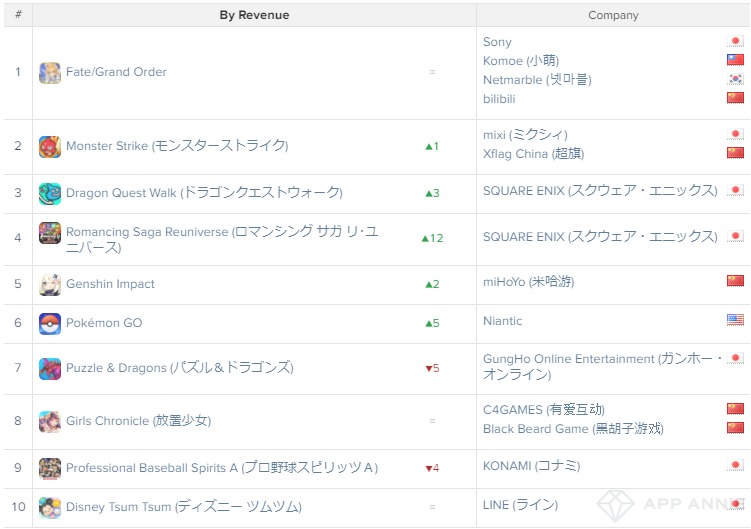Image resolution: width=751 pixels, height=529 pixels.
Task: Click the # column header
Action: [x=18, y=14]
